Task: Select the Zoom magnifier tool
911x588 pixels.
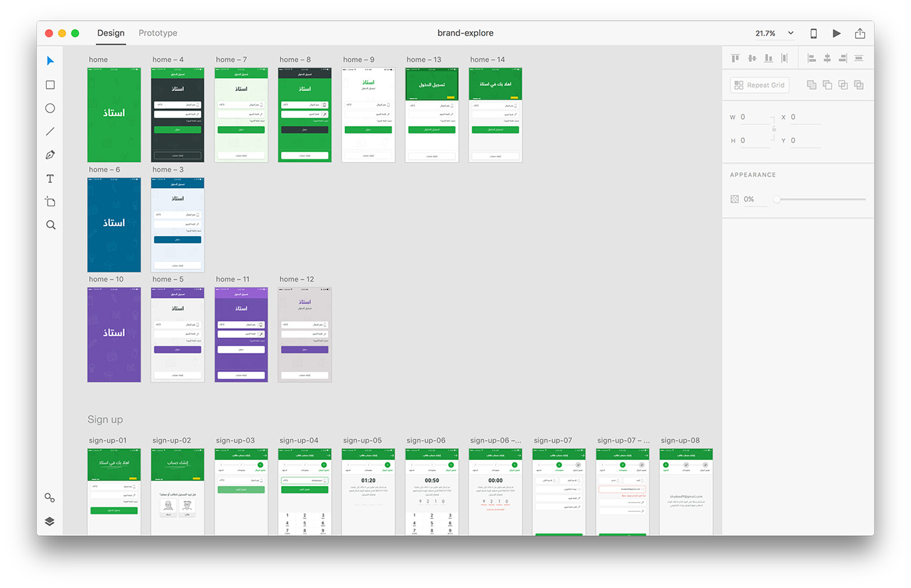Action: [50, 225]
